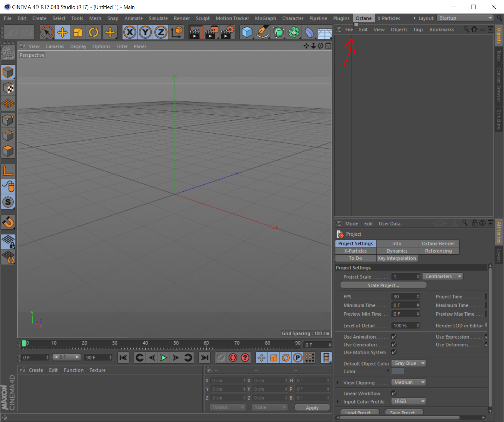The height and width of the screenshot is (422, 504).
Task: Switch to Polygons mode
Action: [x=8, y=151]
